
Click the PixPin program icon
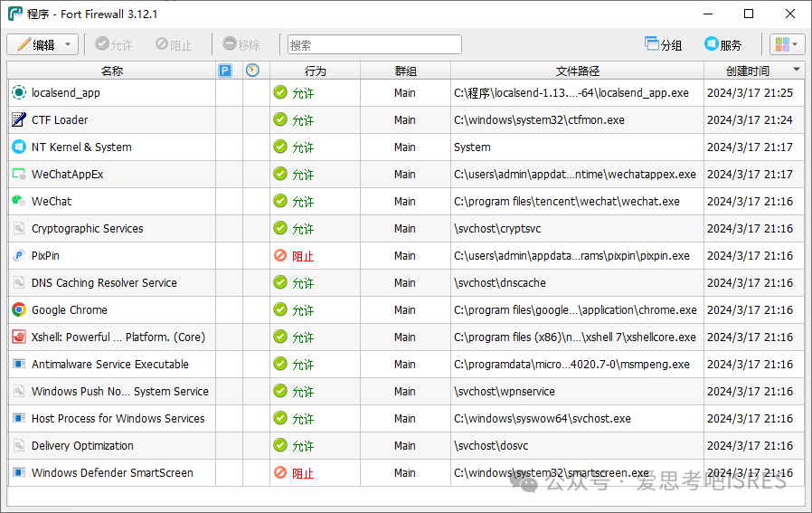18,255
